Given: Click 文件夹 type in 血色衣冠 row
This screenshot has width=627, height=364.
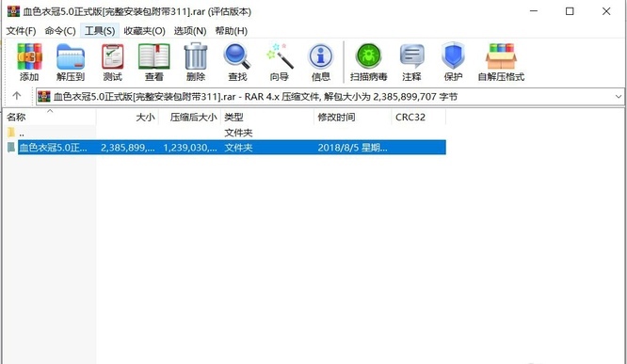Looking at the screenshot, I should [238, 148].
